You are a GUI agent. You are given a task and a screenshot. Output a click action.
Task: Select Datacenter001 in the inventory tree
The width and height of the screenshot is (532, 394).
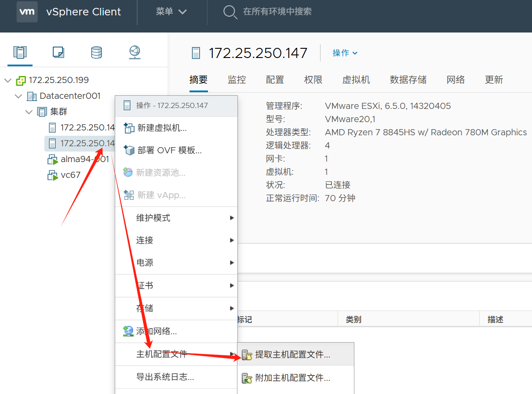tap(70, 96)
